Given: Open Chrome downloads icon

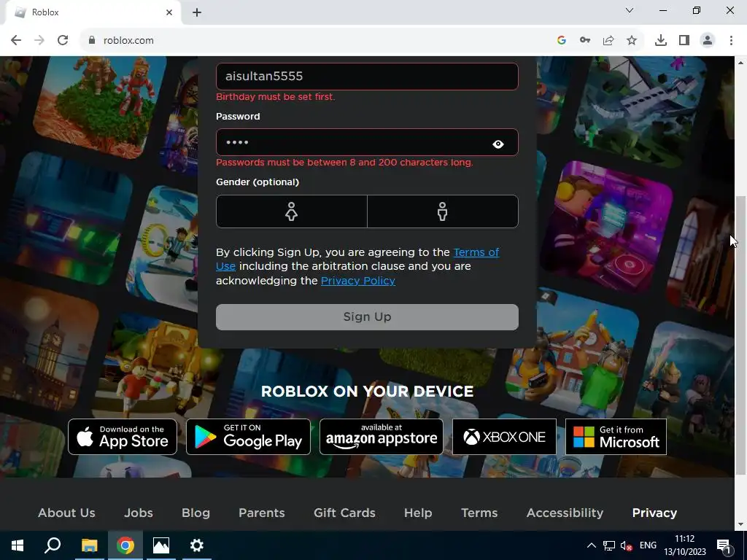Looking at the screenshot, I should tap(661, 41).
